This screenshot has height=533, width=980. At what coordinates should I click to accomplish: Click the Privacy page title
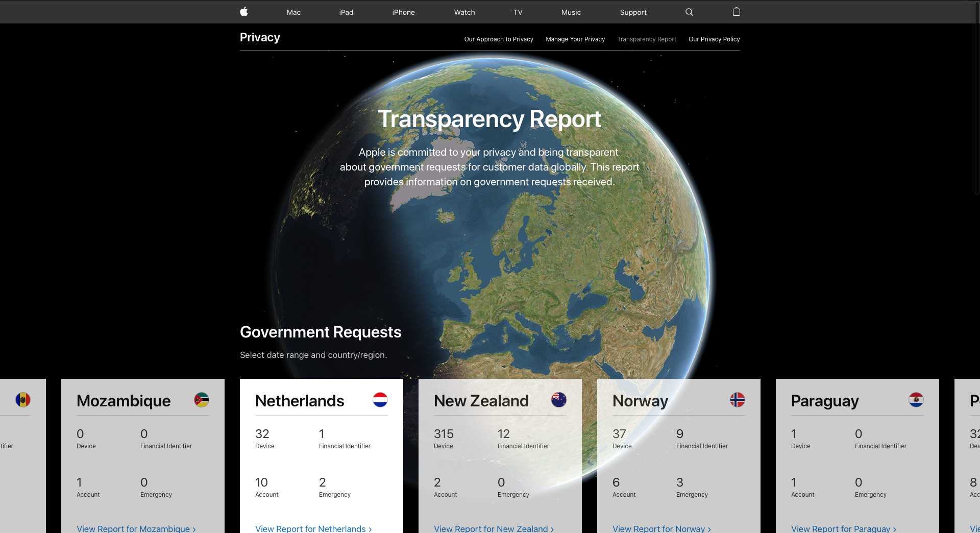pos(260,37)
